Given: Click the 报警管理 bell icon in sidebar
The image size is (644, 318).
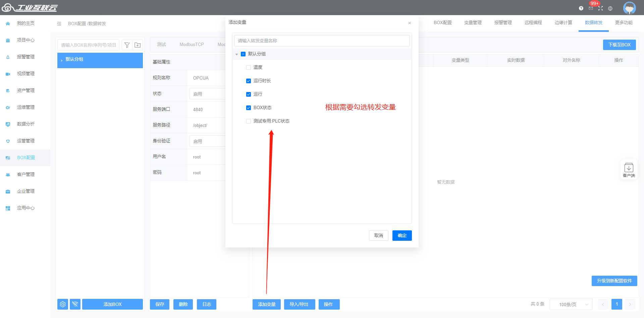Looking at the screenshot, I should (x=8, y=57).
